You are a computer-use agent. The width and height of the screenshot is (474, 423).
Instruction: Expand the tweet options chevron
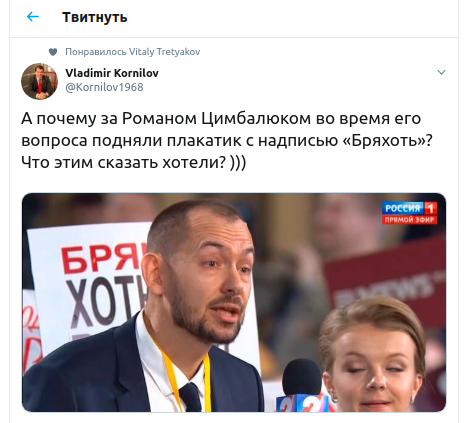pyautogui.click(x=441, y=72)
